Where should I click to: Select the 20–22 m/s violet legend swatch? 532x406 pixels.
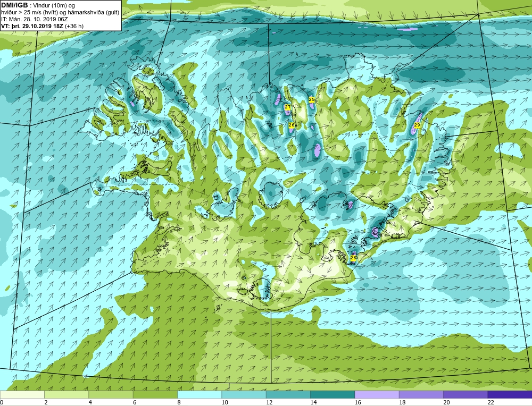coord(465,394)
